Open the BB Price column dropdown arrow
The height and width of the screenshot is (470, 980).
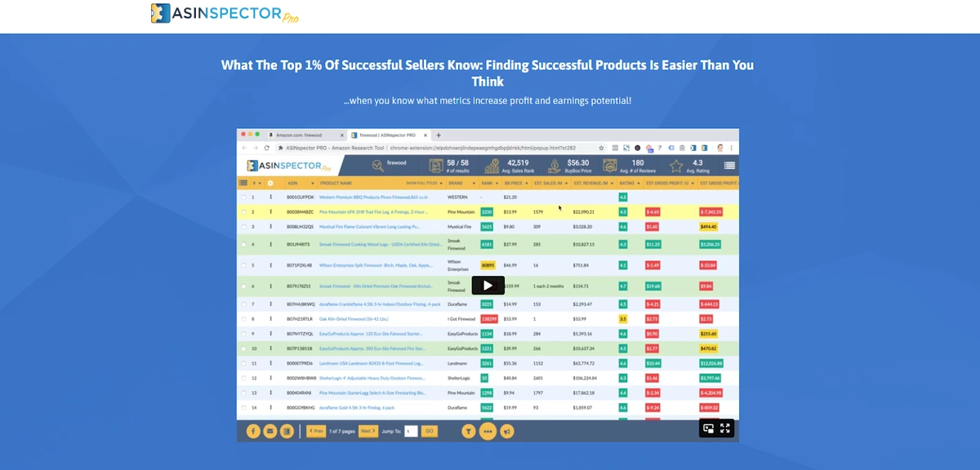click(x=526, y=184)
